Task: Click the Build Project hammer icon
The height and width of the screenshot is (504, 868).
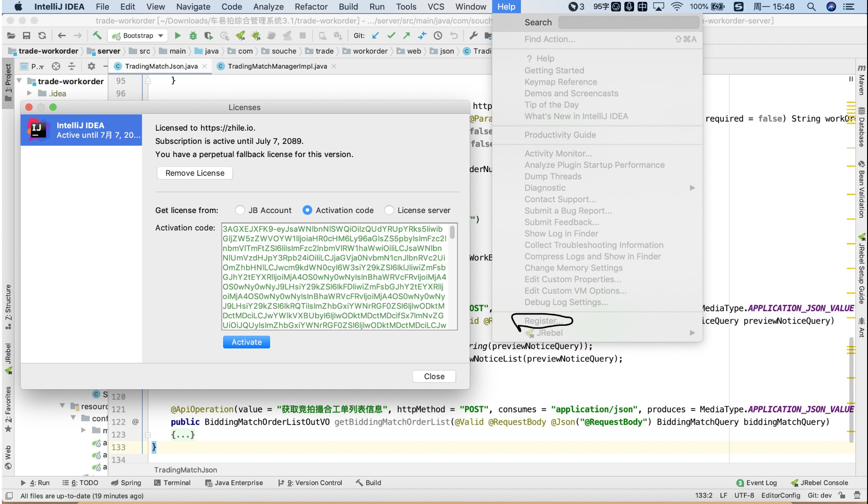Action: tap(97, 36)
